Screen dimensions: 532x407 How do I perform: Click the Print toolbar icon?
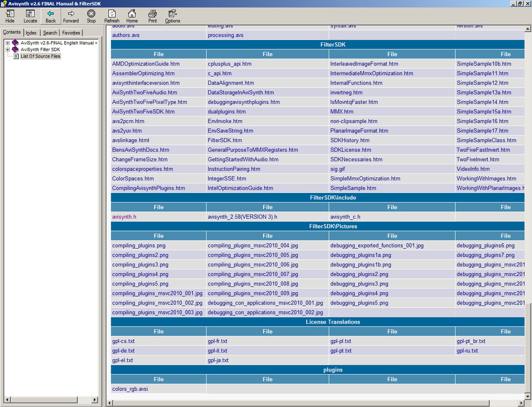[x=153, y=14]
